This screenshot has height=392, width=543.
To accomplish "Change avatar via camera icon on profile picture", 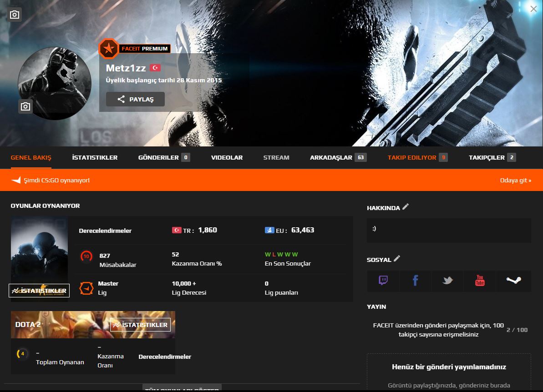I will (x=25, y=106).
